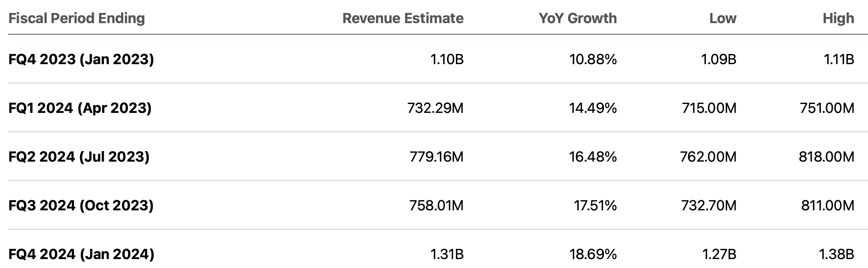Select the 779.16M revenue estimate value

click(x=436, y=157)
